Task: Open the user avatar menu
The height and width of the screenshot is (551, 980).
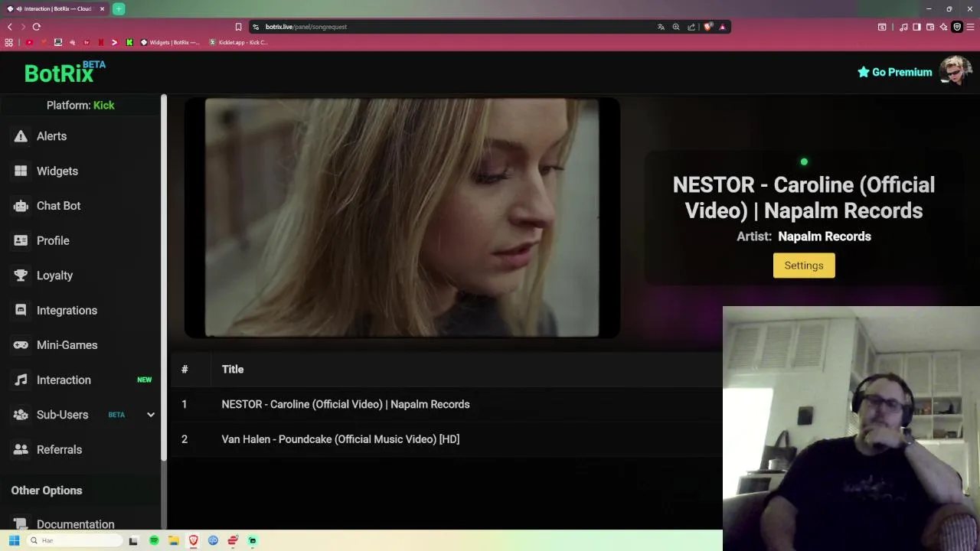Action: coord(955,71)
